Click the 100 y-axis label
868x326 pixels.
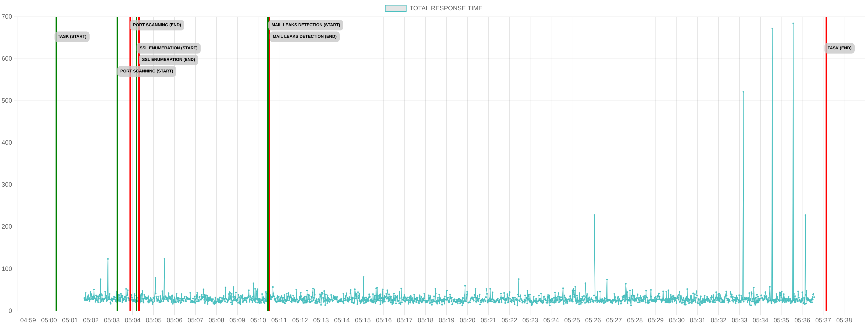(7, 269)
